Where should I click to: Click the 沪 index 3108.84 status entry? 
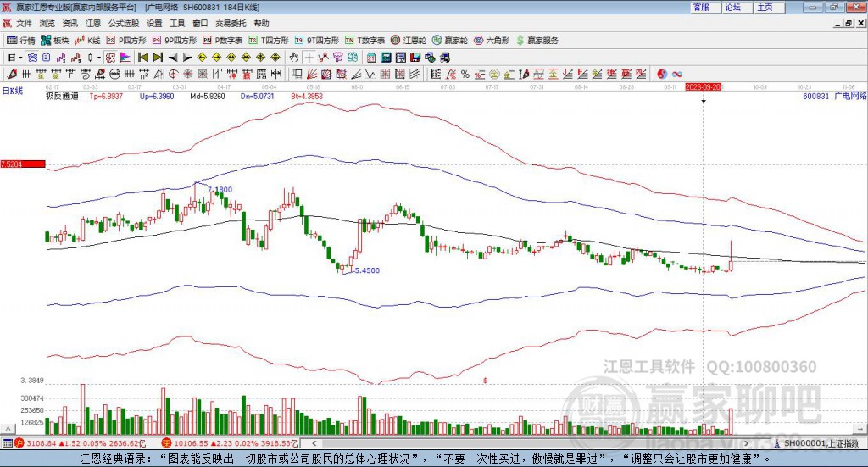[79, 443]
